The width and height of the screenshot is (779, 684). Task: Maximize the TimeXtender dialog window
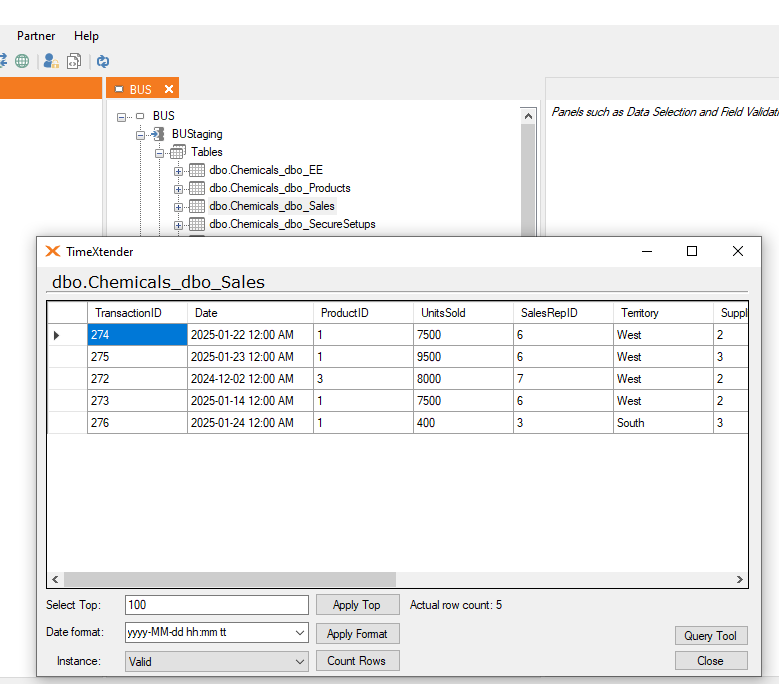692,251
